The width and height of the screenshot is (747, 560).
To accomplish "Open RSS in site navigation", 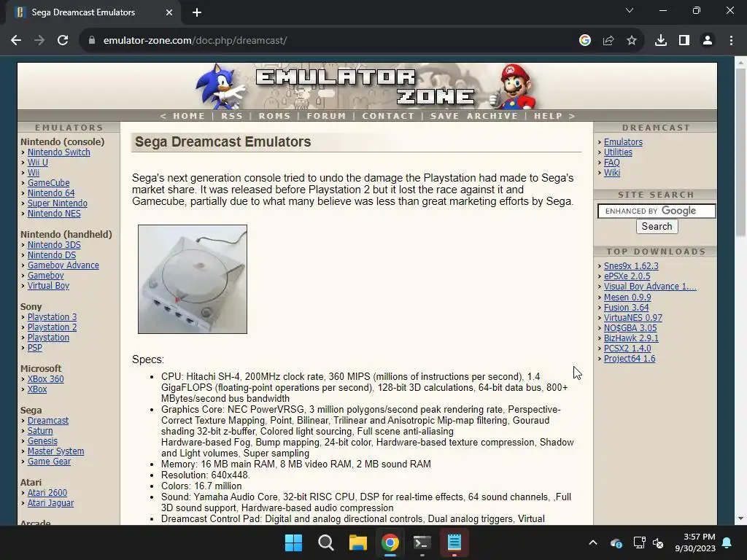I will pos(232,116).
